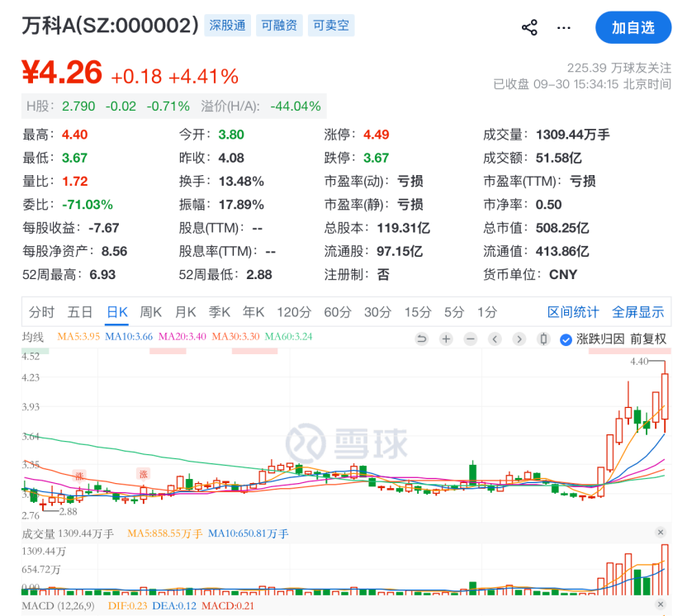Click the MA5:3.95 moving average label

tap(78, 336)
